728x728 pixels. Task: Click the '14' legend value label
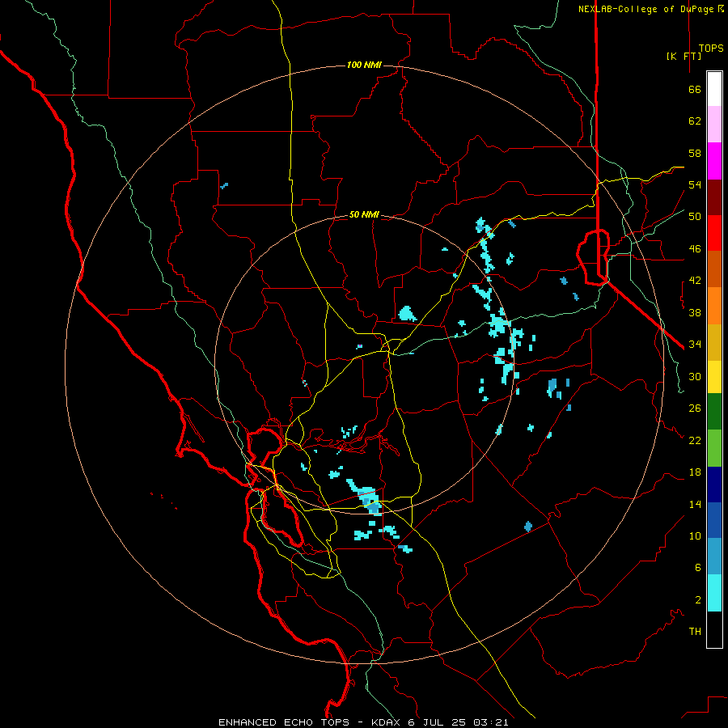tap(695, 504)
